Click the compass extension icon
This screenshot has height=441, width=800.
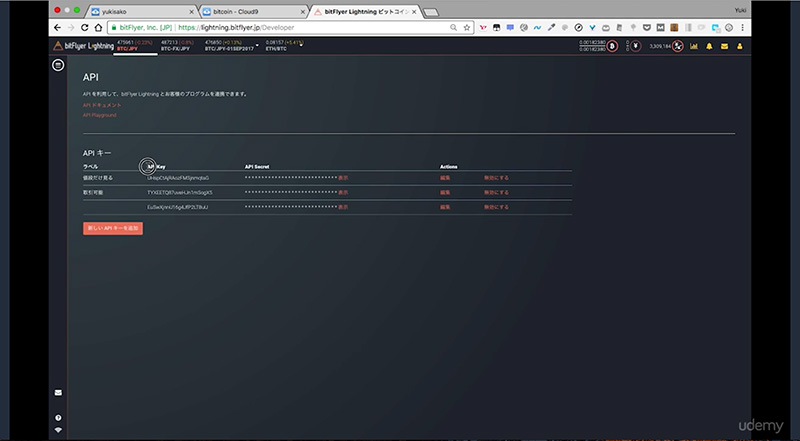point(578,28)
